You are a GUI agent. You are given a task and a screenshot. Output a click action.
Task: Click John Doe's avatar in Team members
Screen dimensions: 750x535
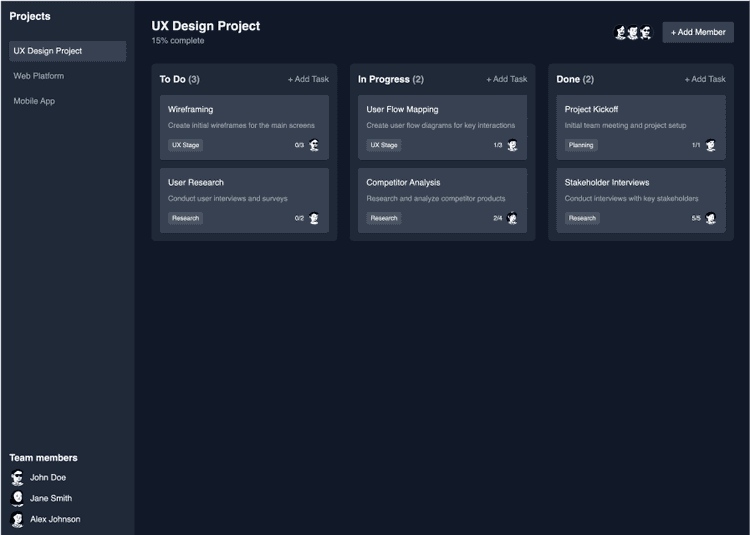pyautogui.click(x=17, y=478)
